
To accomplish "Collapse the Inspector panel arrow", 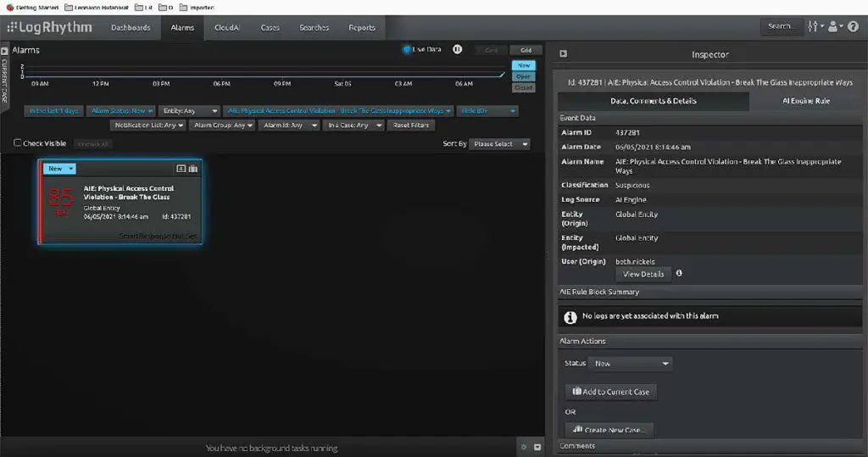I will [x=563, y=53].
